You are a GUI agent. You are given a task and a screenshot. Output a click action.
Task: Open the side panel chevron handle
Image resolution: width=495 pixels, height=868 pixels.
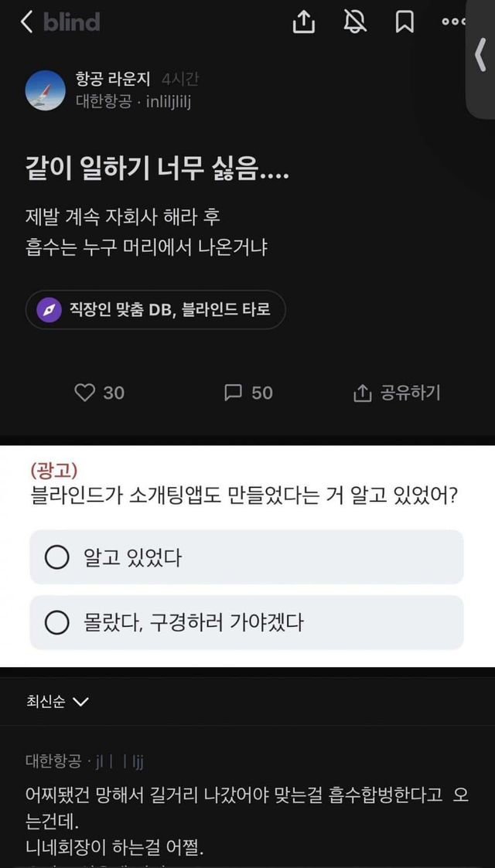[x=480, y=56]
